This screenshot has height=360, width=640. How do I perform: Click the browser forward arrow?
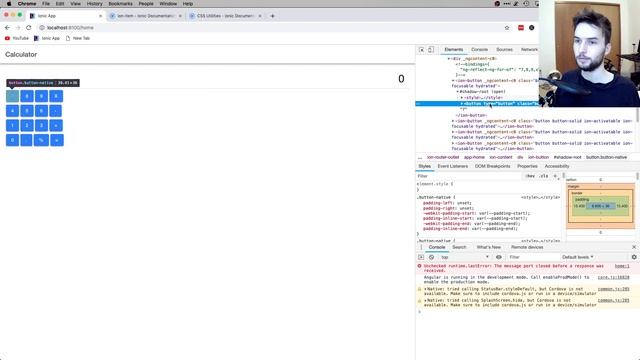(x=18, y=28)
